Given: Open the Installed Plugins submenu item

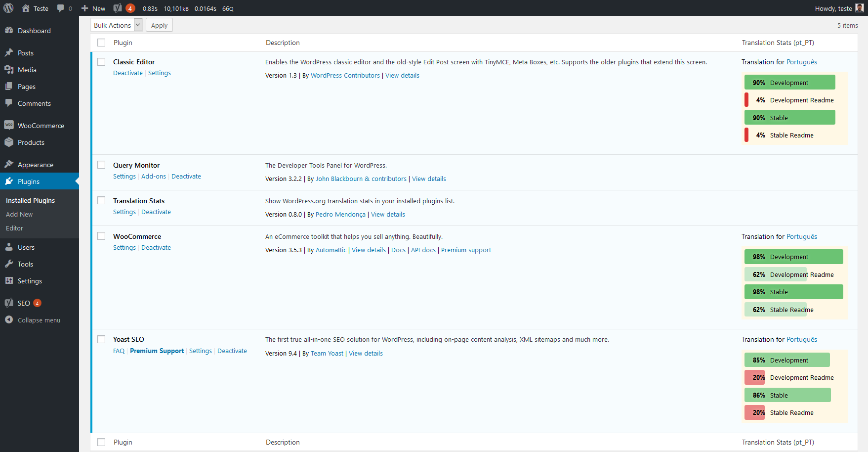Looking at the screenshot, I should (x=30, y=200).
